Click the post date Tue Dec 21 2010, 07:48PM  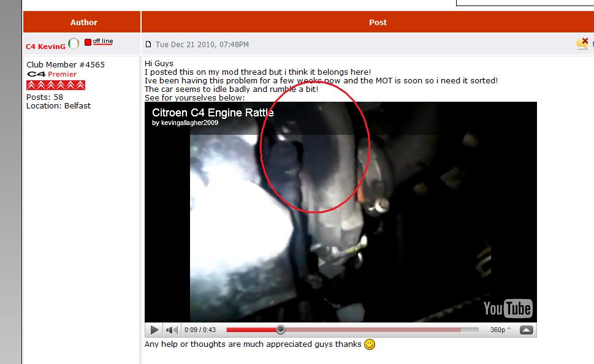[x=202, y=44]
